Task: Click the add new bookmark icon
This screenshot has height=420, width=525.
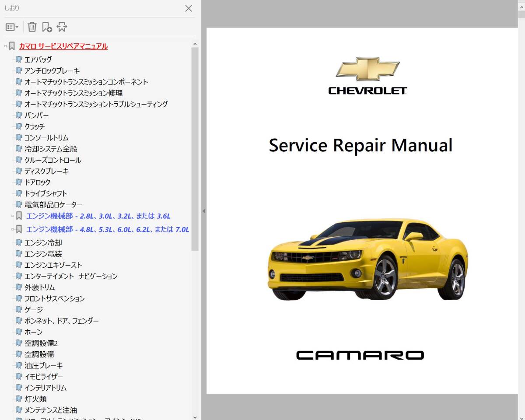Action: pyautogui.click(x=47, y=27)
